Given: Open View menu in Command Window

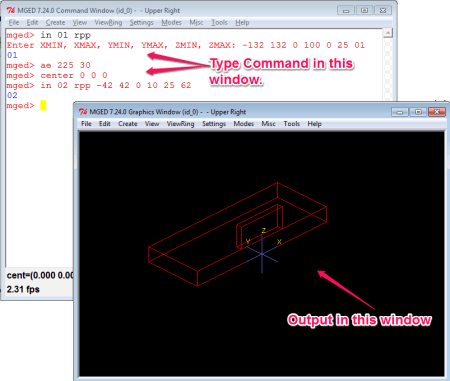Looking at the screenshot, I should coord(80,22).
